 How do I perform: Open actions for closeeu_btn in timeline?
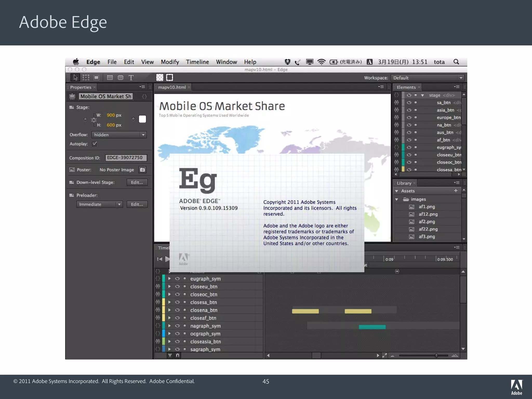point(158,286)
